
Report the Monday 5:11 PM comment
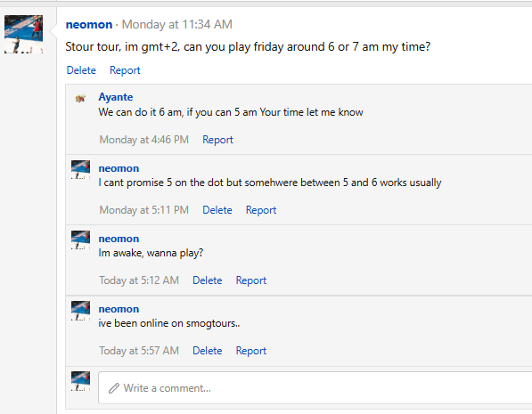[261, 210]
